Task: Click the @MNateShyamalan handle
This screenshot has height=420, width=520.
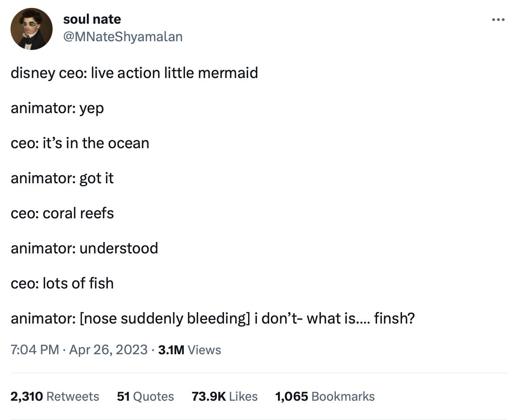Action: pos(123,37)
